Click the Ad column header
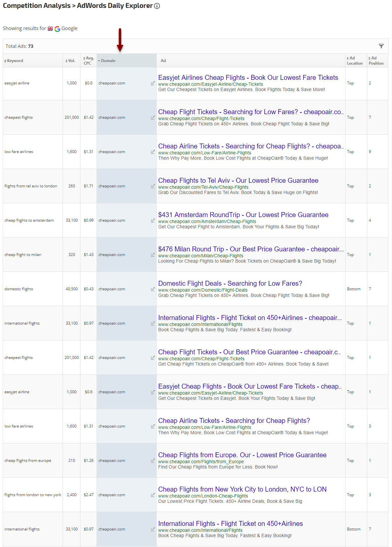Viewport: 392px width, 547px height. [163, 61]
